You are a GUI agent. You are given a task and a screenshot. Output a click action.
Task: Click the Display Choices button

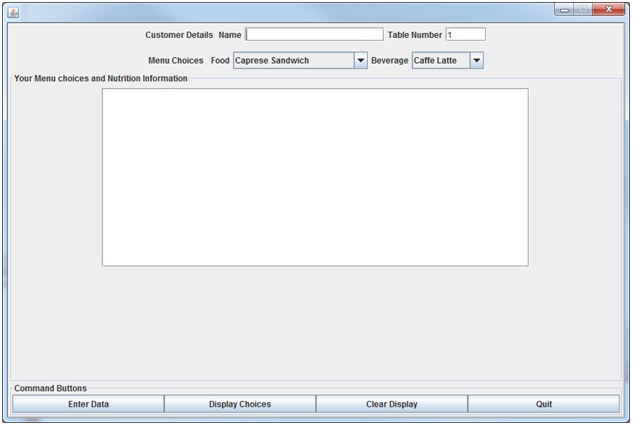[x=240, y=404]
